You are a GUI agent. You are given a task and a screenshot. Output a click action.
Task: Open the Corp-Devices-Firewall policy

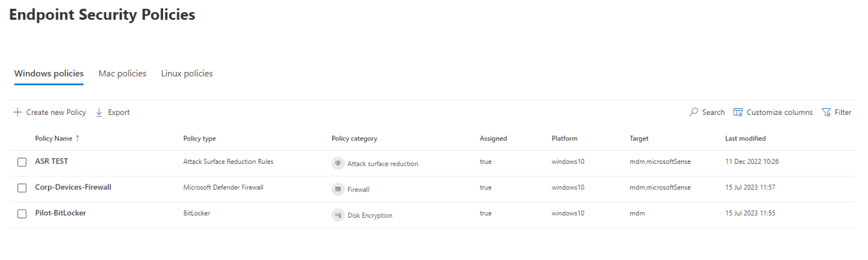tap(73, 187)
